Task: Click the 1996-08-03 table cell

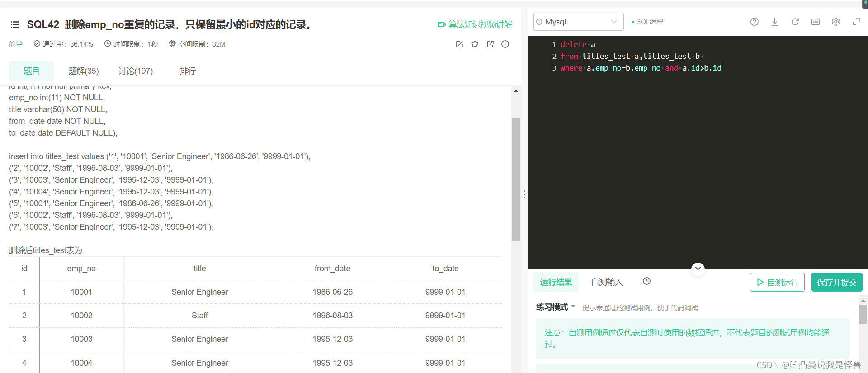Action: pos(332,316)
